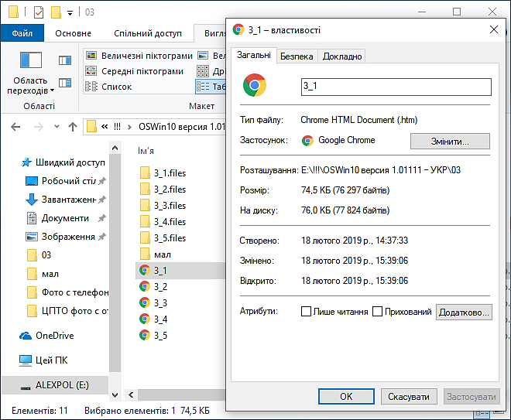
Task: Select Швидкий доступ in navigation pane
Action: [x=63, y=162]
